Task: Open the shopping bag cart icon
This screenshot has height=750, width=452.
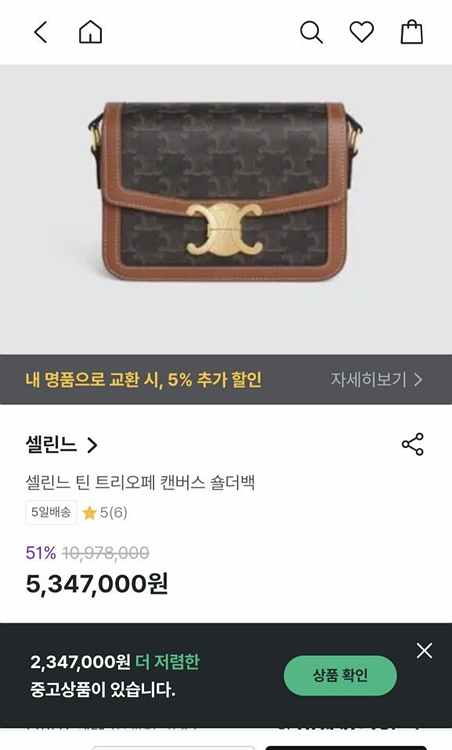Action: (412, 33)
